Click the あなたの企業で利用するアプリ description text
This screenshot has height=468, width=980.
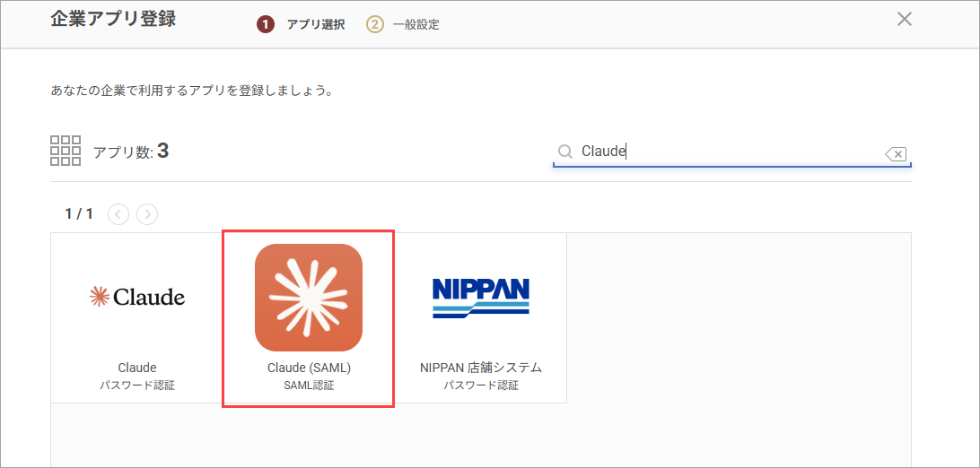coord(190,91)
